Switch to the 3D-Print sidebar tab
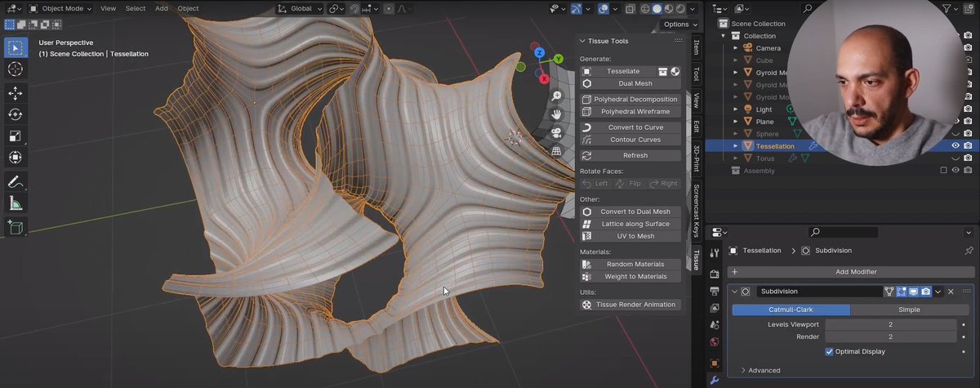 pos(696,159)
